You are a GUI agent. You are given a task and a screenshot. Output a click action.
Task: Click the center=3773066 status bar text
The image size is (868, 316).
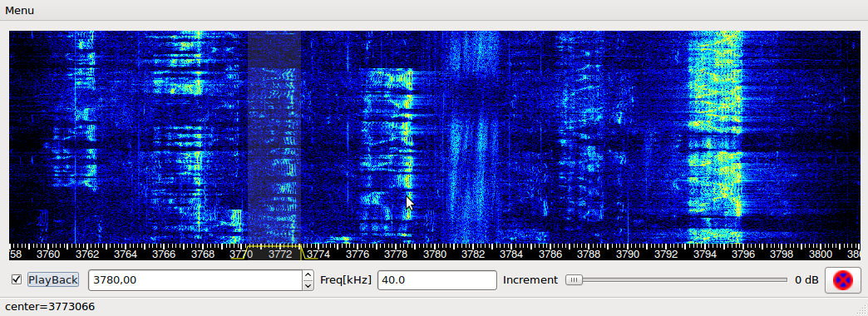pos(50,307)
